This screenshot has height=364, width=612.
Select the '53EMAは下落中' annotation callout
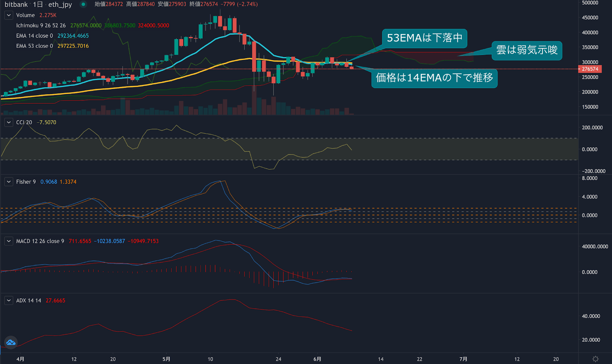[x=424, y=38]
